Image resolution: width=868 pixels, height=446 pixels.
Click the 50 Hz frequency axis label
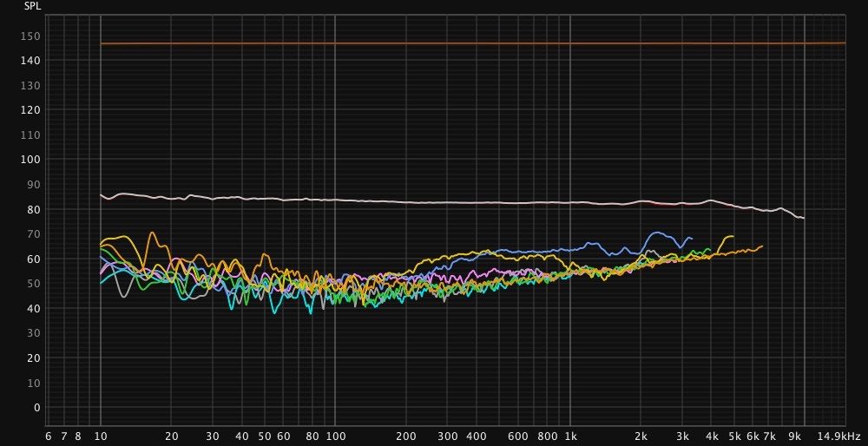click(265, 436)
